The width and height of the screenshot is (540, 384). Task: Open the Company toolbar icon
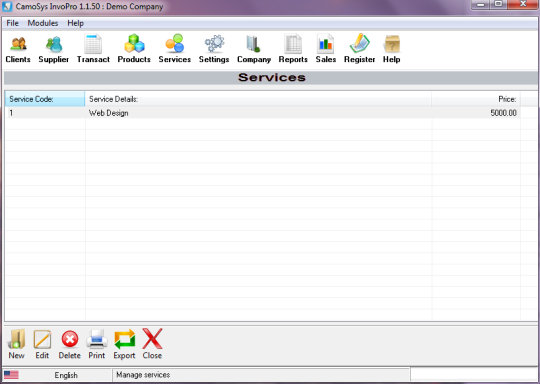[x=254, y=49]
